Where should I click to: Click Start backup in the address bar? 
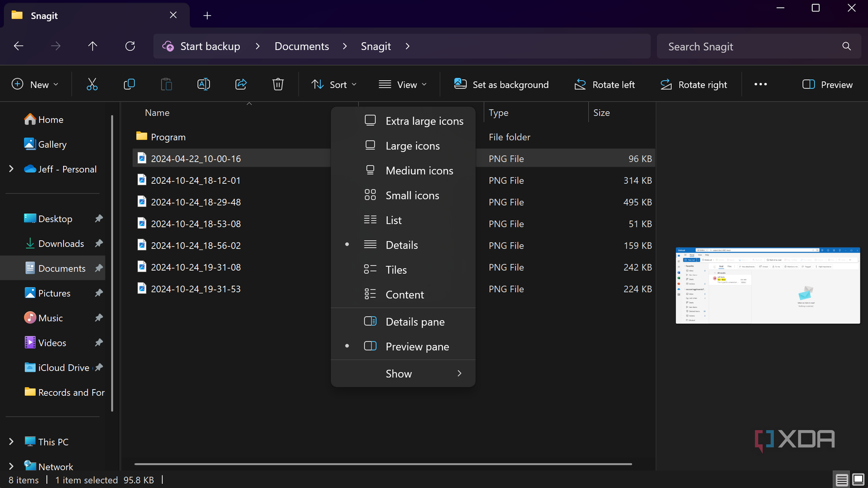point(209,46)
